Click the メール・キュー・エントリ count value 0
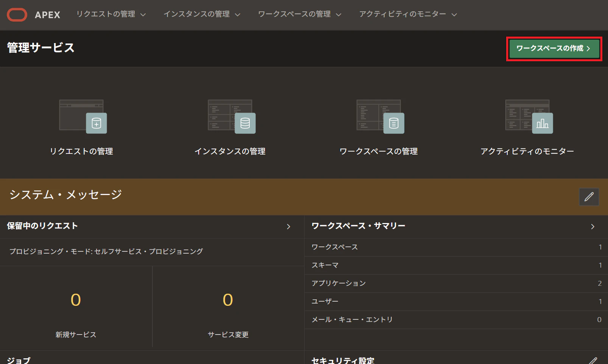The width and height of the screenshot is (608, 364). [599, 320]
